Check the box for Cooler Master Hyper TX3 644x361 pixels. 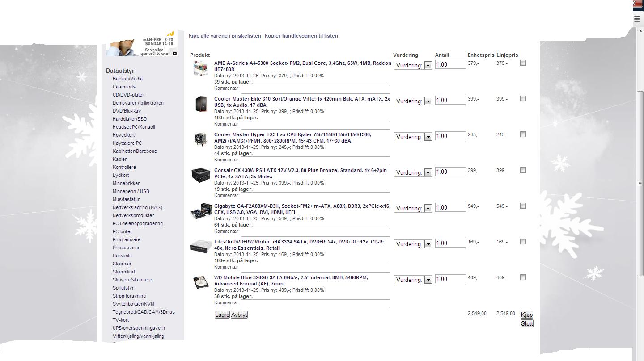(523, 134)
